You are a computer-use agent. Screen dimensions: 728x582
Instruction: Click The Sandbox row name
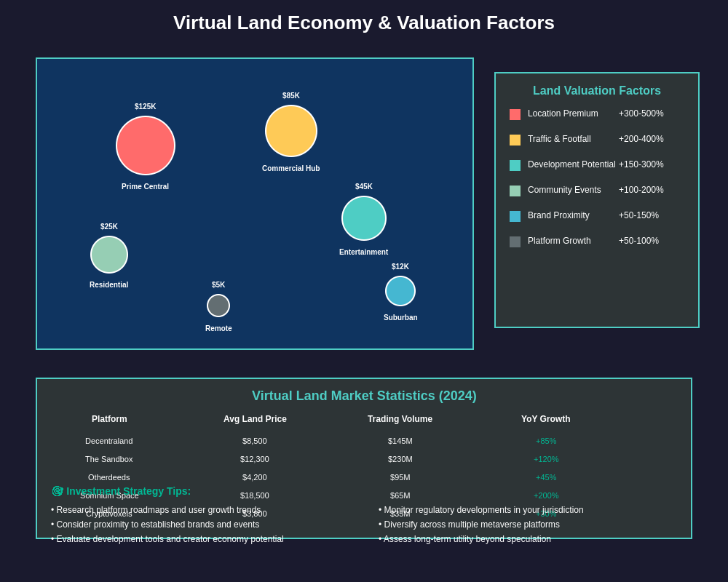pos(109,460)
